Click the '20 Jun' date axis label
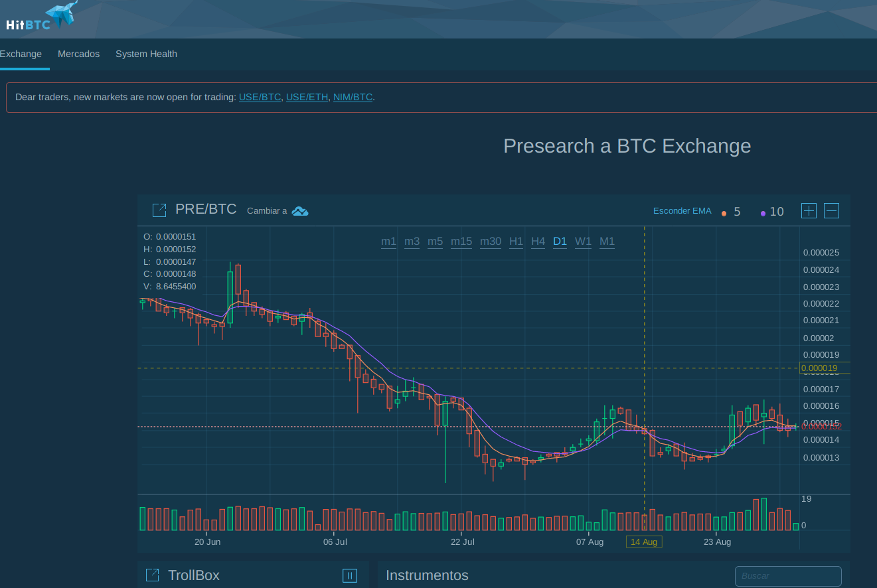This screenshot has height=588, width=877. tap(208, 542)
